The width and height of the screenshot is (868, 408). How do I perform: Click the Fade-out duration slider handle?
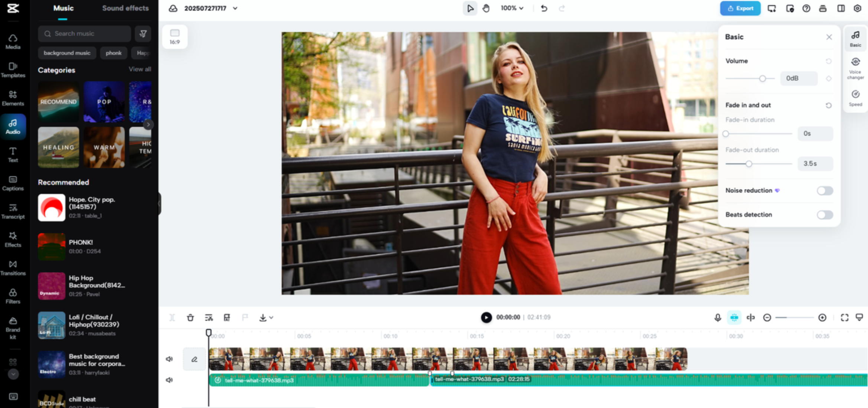(749, 164)
